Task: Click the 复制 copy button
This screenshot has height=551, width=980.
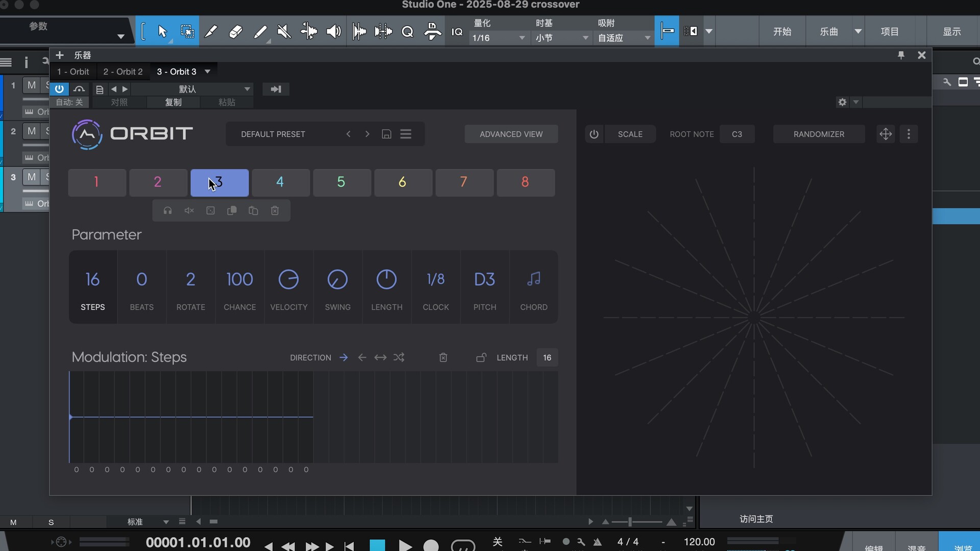Action: [173, 102]
